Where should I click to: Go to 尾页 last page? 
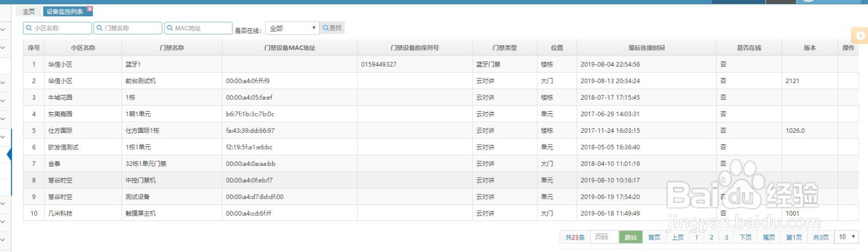[x=769, y=237]
